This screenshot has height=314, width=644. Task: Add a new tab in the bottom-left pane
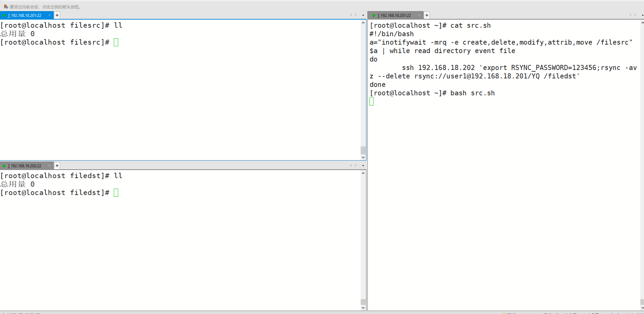coord(57,166)
